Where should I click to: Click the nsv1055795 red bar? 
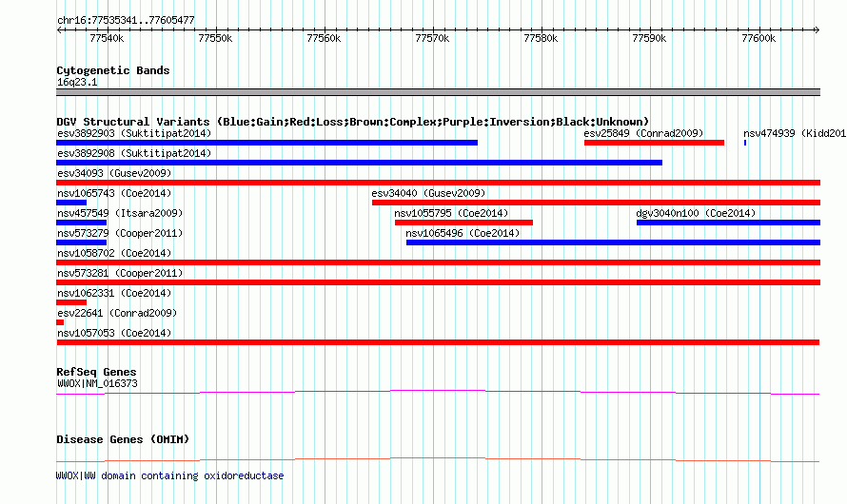pyautogui.click(x=463, y=223)
